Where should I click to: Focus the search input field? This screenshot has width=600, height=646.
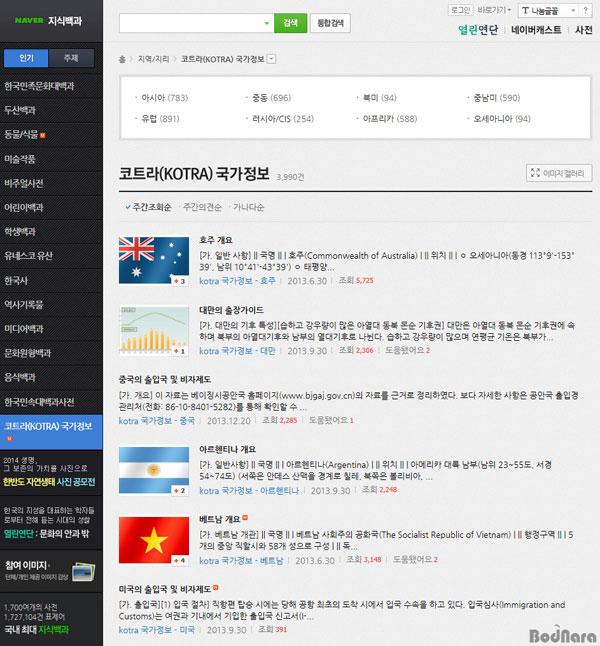(191, 23)
